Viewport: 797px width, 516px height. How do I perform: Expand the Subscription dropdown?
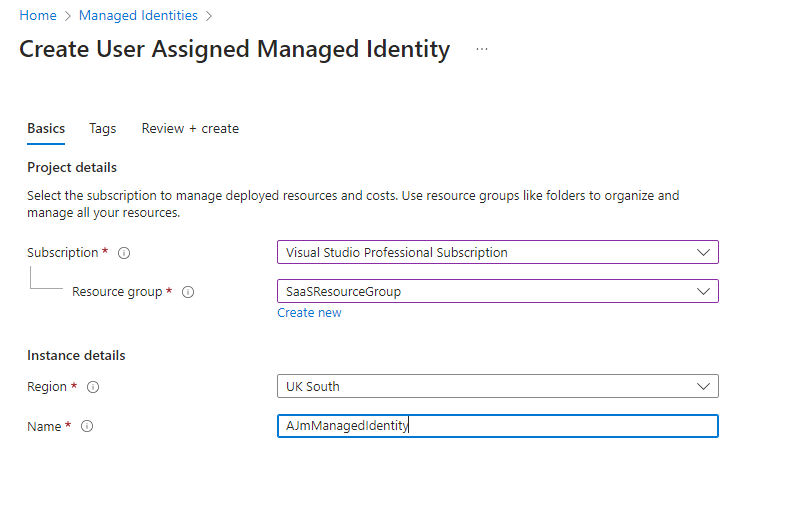[x=497, y=253]
